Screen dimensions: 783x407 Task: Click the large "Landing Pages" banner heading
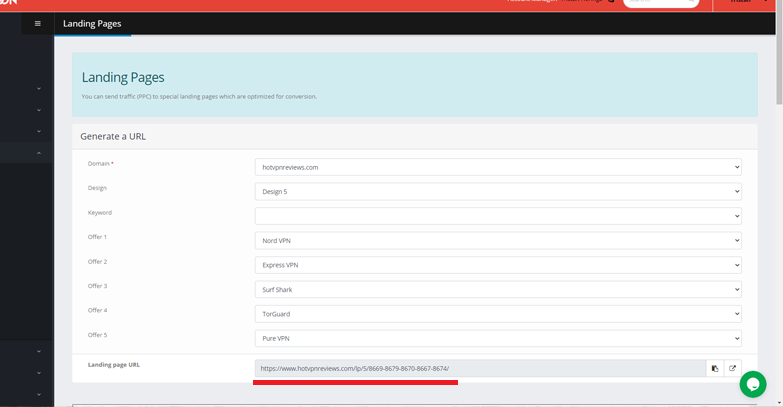point(123,77)
